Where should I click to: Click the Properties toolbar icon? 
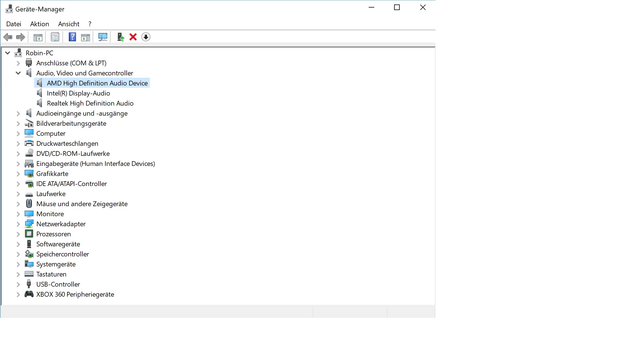(x=55, y=37)
